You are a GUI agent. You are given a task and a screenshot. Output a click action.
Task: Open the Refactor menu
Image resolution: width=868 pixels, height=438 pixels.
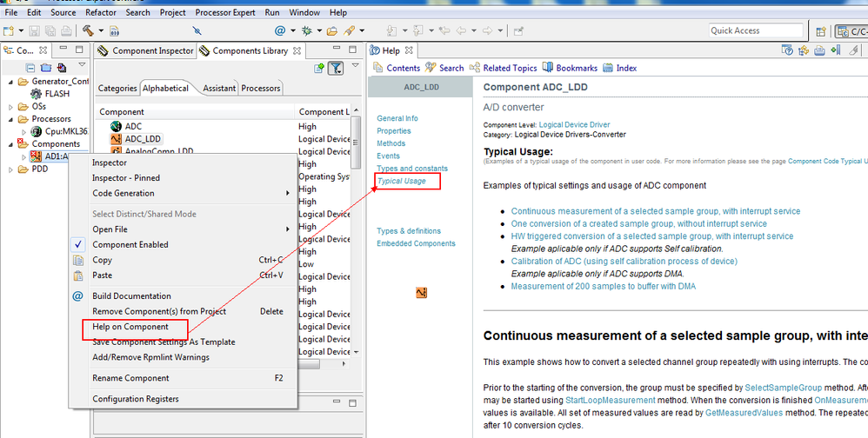[x=101, y=12]
